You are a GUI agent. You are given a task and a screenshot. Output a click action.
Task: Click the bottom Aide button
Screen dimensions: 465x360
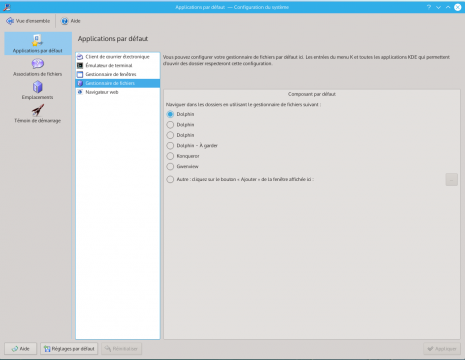click(x=21, y=349)
